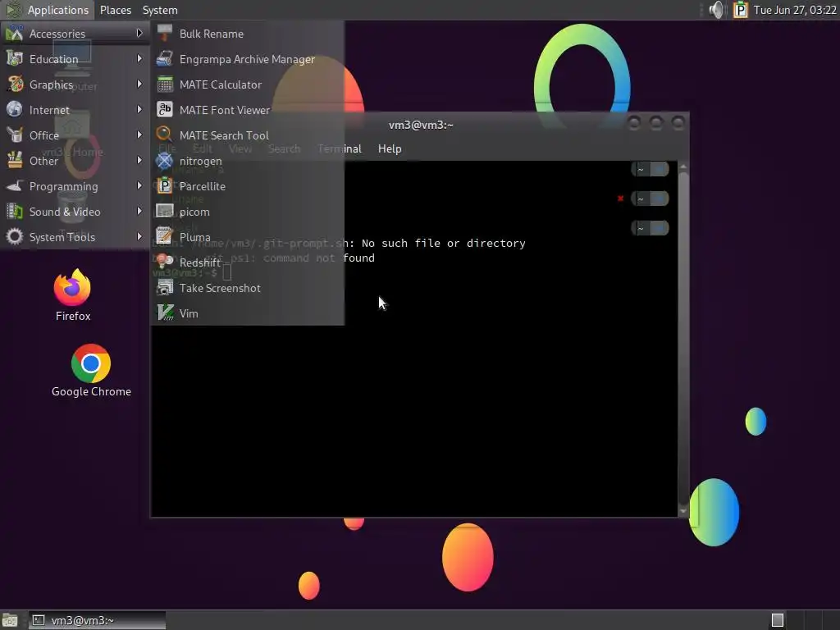Click the Programming category icon
The width and height of the screenshot is (840, 630).
(15, 185)
